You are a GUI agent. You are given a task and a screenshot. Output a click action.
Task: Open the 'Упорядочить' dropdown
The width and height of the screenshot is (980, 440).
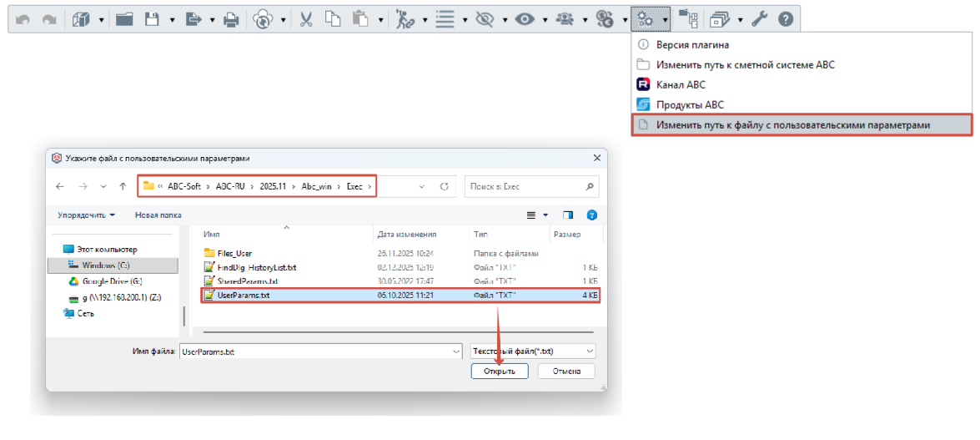pyautogui.click(x=86, y=215)
